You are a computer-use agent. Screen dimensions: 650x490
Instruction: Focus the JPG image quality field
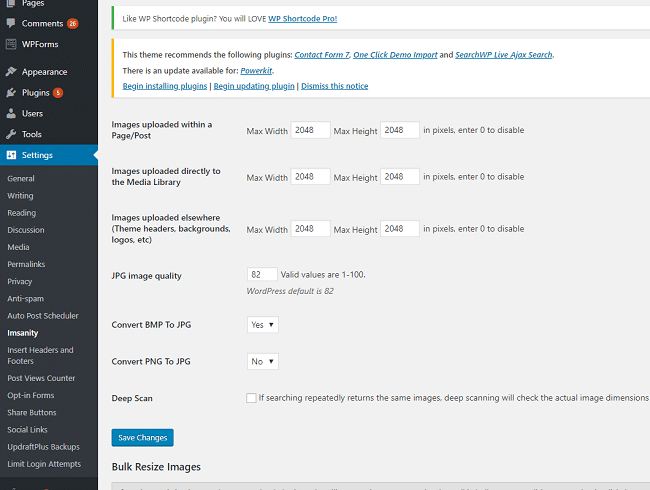(x=262, y=274)
